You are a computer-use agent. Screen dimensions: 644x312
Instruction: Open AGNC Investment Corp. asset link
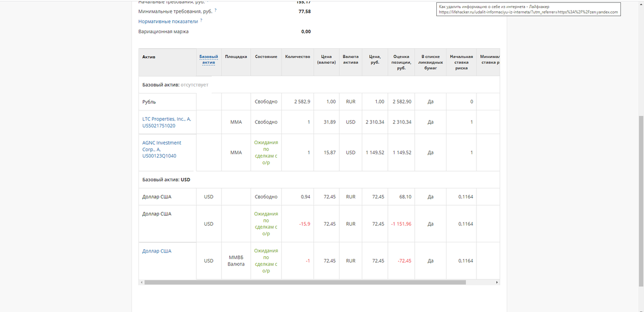[x=162, y=149]
